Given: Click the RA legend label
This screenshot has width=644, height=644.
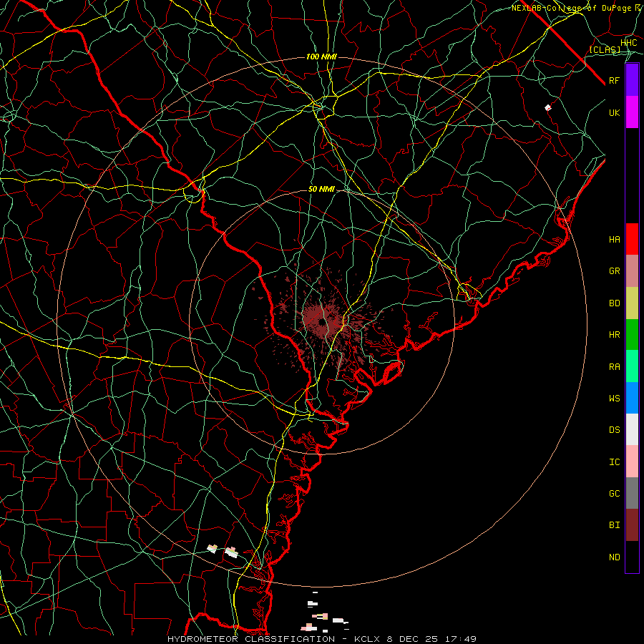Looking at the screenshot, I should click(614, 367).
